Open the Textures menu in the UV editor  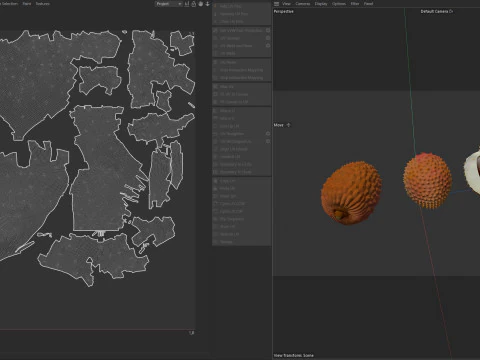[42, 4]
